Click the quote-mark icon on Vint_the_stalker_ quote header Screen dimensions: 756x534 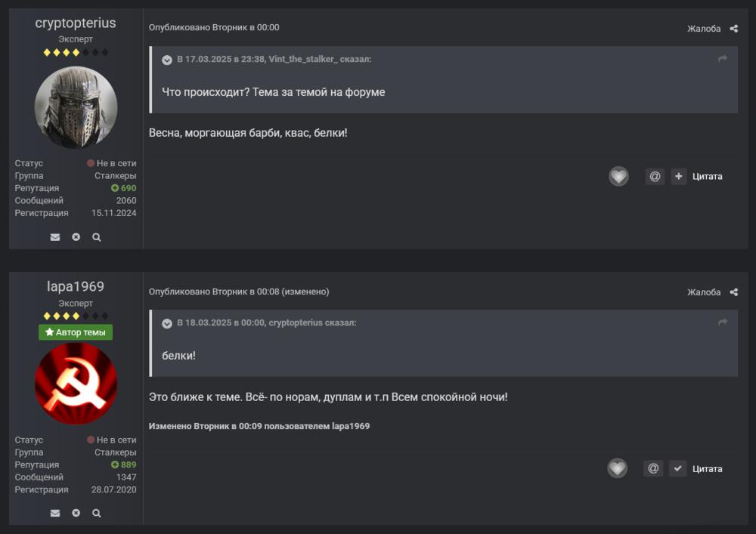coord(167,59)
